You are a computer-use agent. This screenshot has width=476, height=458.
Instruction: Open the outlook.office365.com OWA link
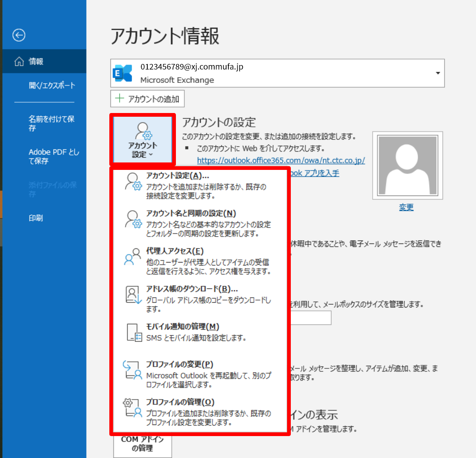(281, 161)
